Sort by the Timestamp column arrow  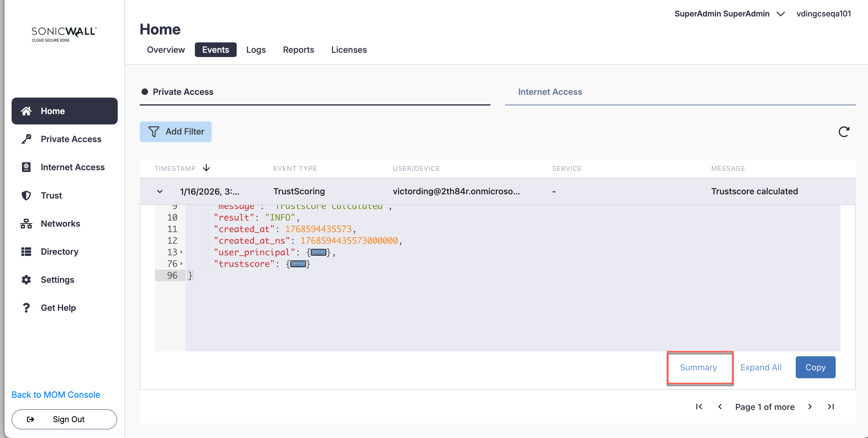pos(206,168)
